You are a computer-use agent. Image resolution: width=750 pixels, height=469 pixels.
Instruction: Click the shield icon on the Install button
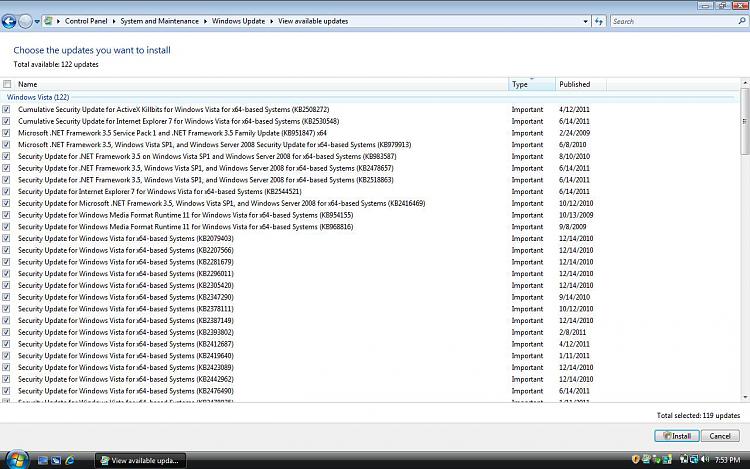coord(667,436)
